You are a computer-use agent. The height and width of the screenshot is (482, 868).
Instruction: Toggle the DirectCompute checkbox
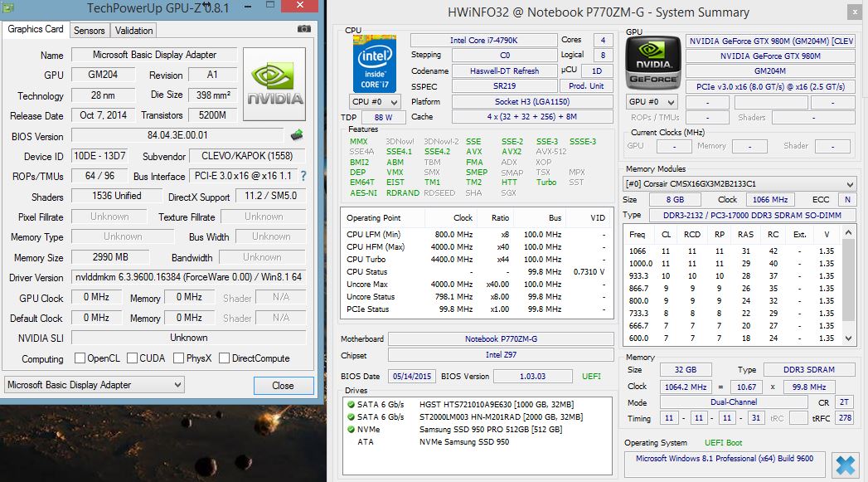[224, 358]
